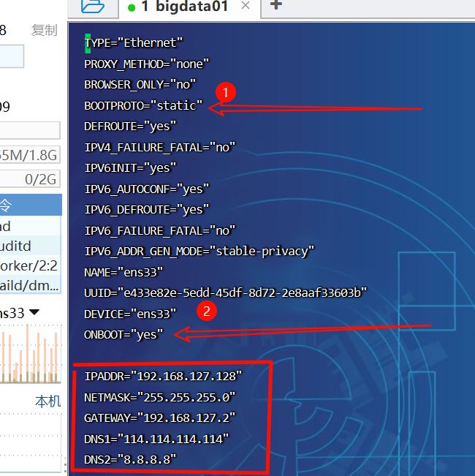Click the DNS2="8.8.8.8" line
This screenshot has width=475, height=476.
[130, 460]
